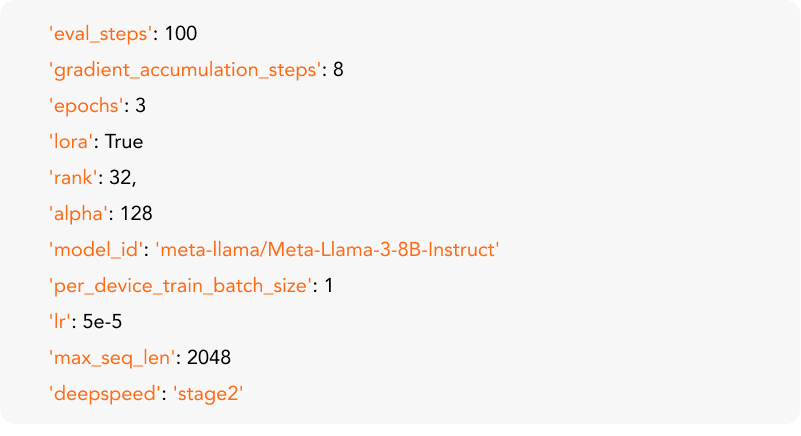Select the max_seq_len value 2048
The image size is (801, 436).
pyautogui.click(x=210, y=358)
